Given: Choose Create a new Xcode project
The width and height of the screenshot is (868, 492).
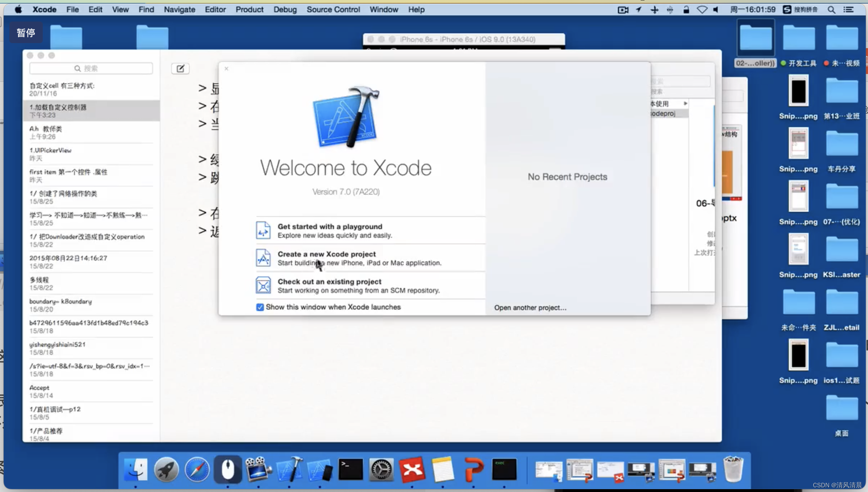Looking at the screenshot, I should click(x=370, y=258).
